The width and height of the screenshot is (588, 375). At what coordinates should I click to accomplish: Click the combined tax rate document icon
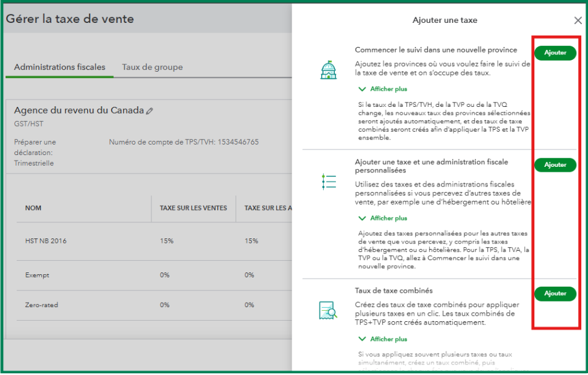coord(328,310)
